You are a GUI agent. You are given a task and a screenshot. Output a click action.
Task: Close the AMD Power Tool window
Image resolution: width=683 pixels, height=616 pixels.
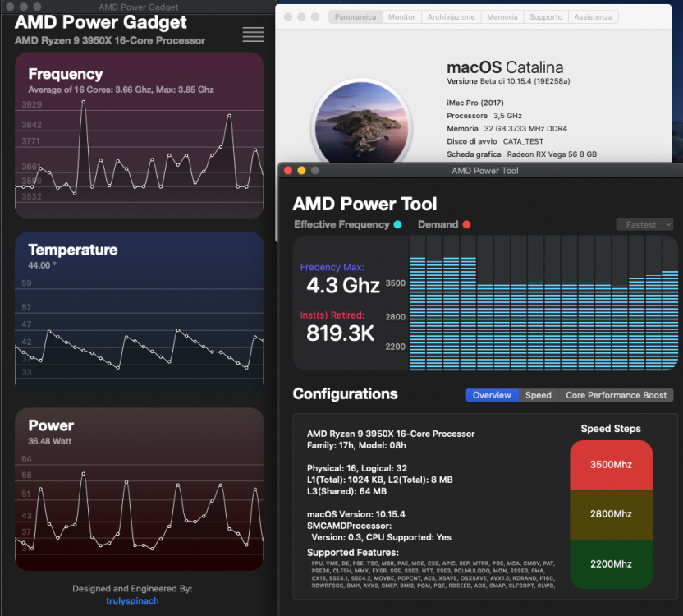pyautogui.click(x=288, y=171)
